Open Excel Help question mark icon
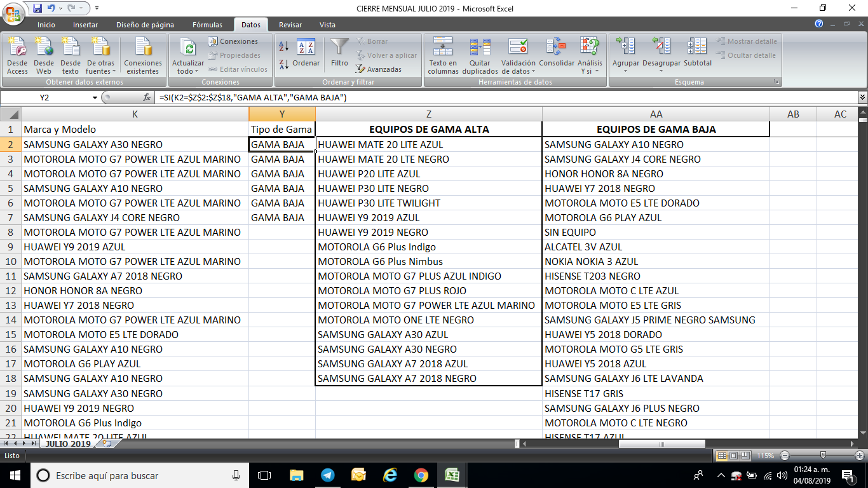 pos(819,24)
